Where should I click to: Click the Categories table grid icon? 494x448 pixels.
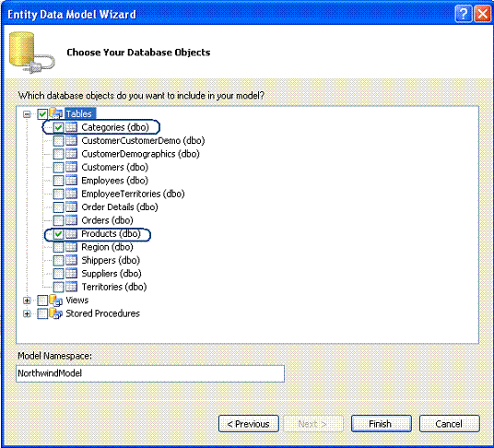71,127
